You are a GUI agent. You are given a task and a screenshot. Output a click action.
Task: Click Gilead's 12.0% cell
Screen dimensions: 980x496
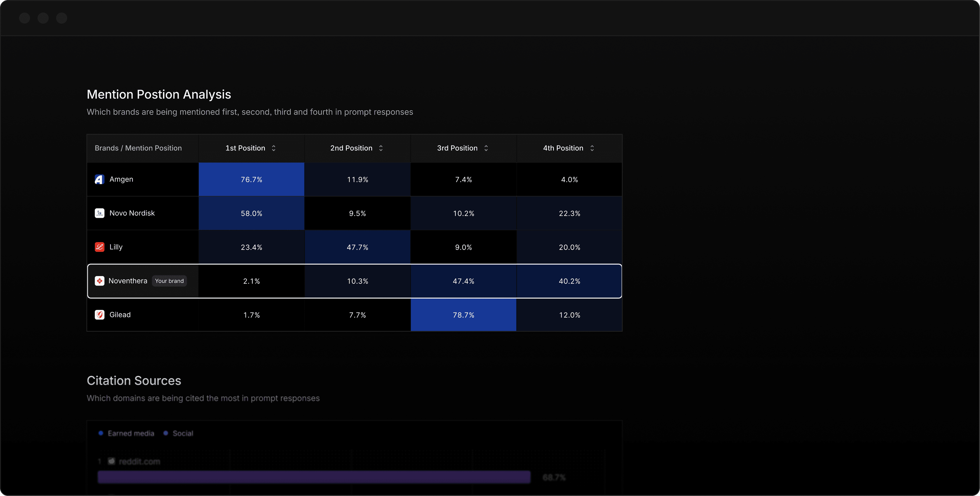coord(569,315)
